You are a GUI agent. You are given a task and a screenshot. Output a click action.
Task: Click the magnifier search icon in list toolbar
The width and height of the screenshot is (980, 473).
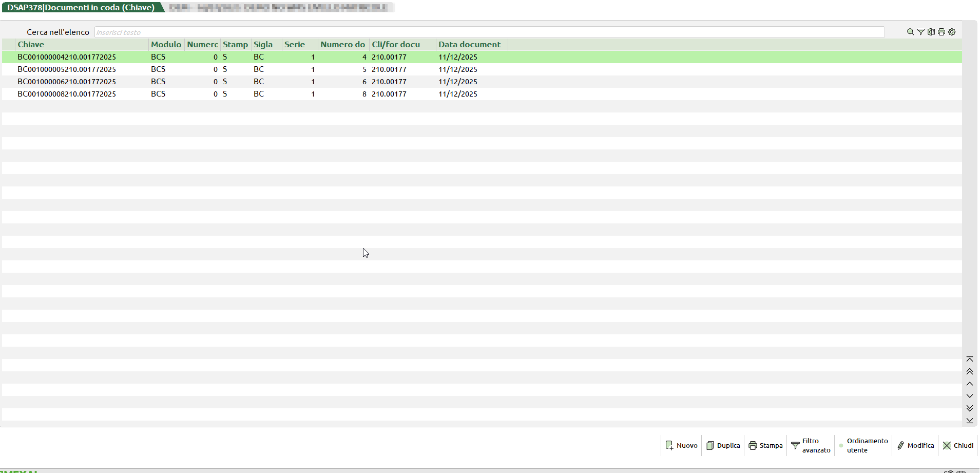tap(910, 32)
